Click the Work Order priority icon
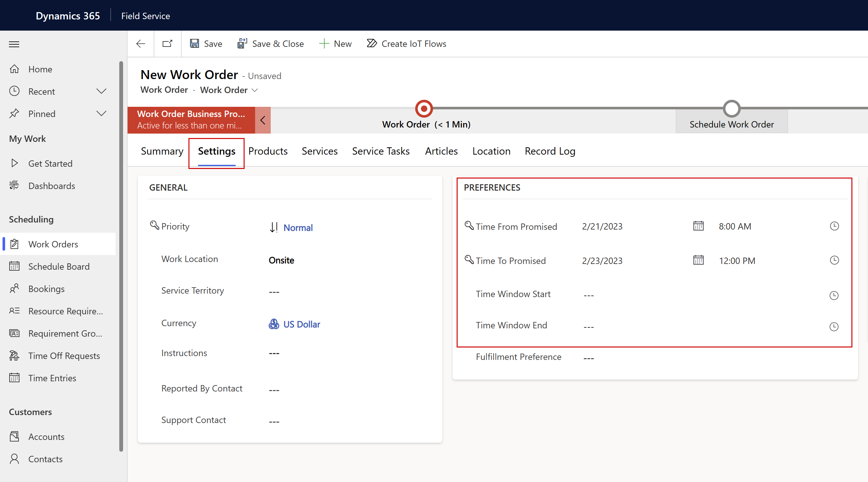The width and height of the screenshot is (868, 482). click(273, 226)
